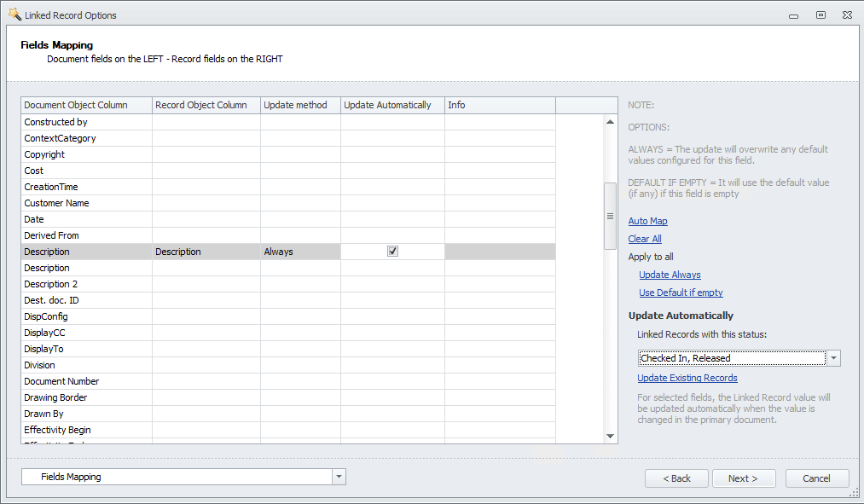Uncheck Update Automatically for the Description mapping

pos(392,251)
